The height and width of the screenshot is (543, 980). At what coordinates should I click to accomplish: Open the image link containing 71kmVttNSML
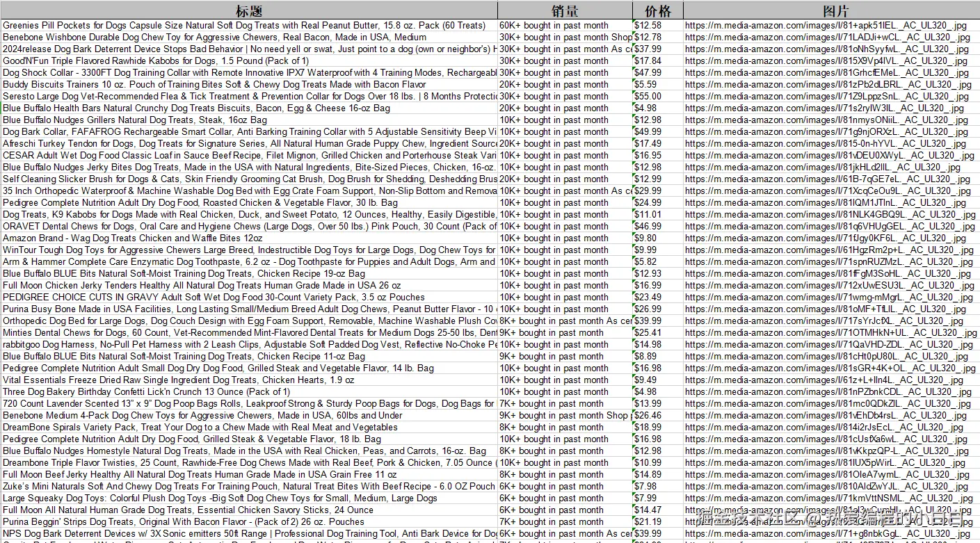[x=832, y=499]
